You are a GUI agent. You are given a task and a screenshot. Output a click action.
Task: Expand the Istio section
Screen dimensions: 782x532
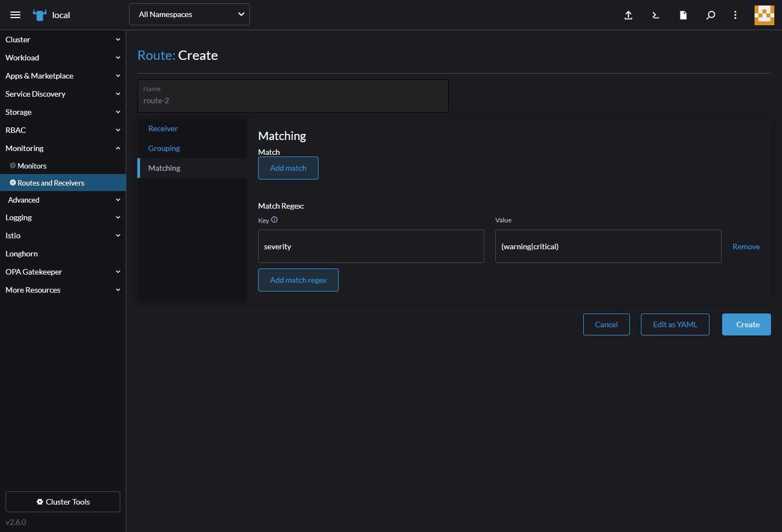click(63, 236)
